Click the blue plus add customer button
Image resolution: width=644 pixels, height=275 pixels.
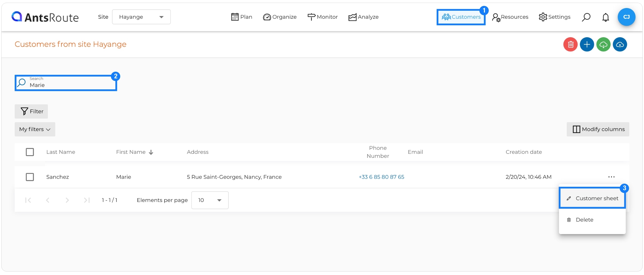click(x=587, y=44)
